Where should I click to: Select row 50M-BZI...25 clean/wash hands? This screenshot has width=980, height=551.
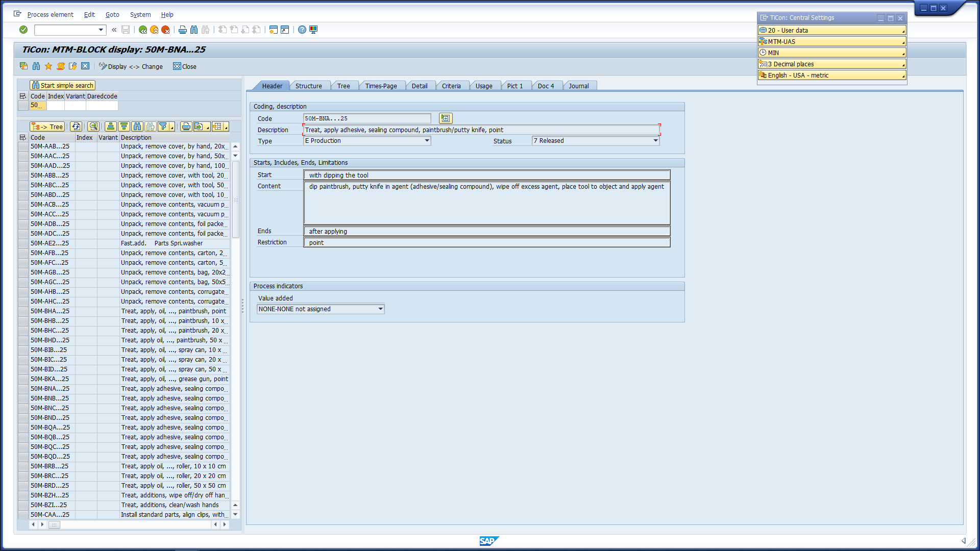[x=125, y=505]
